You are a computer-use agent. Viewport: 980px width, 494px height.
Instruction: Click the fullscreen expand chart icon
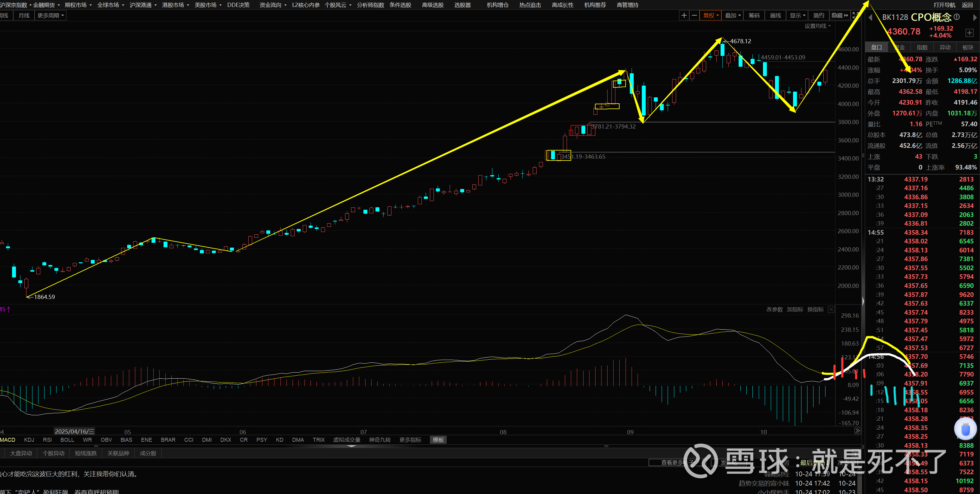tap(856, 16)
